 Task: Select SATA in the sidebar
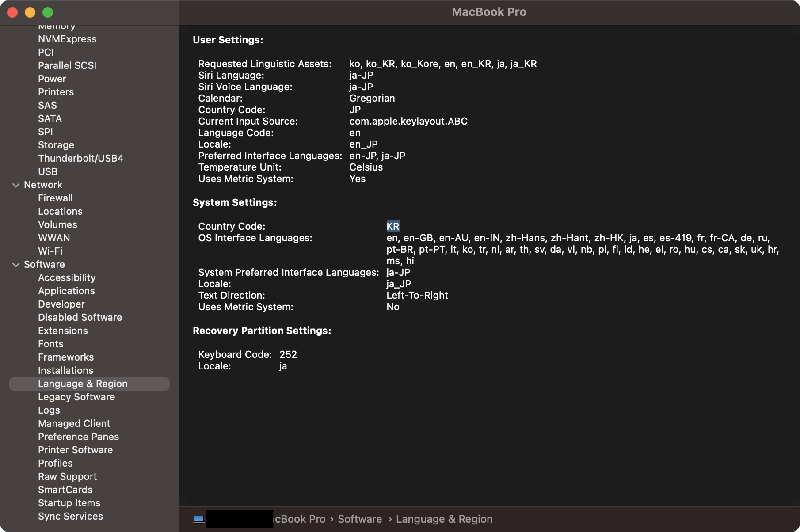point(50,118)
